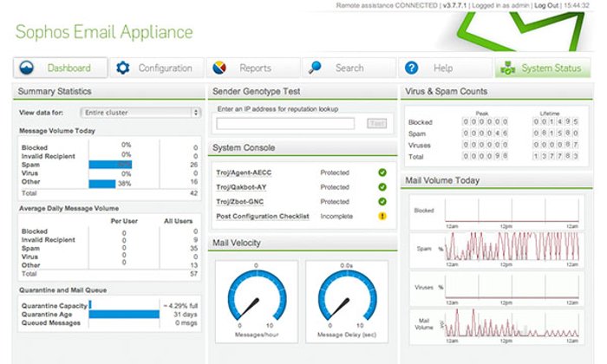
Task: Open the Troj/Qakbot-AY link
Action: (241, 187)
